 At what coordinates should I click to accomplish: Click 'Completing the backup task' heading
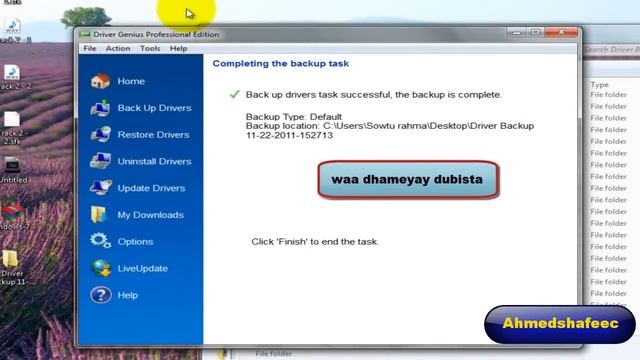tap(280, 63)
